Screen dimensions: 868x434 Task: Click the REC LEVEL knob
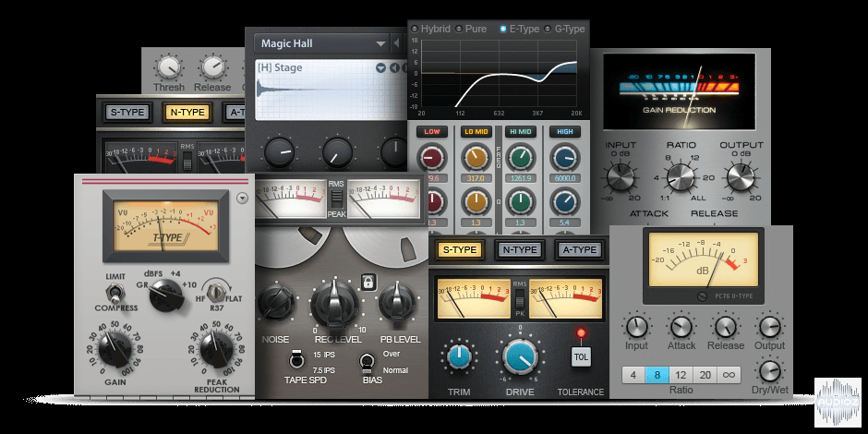click(x=334, y=304)
